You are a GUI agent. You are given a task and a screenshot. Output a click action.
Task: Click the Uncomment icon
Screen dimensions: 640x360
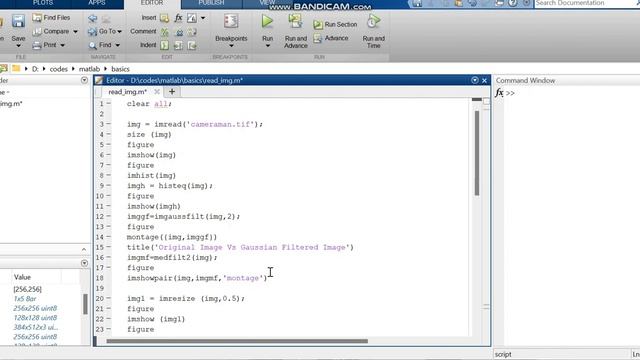point(179,32)
